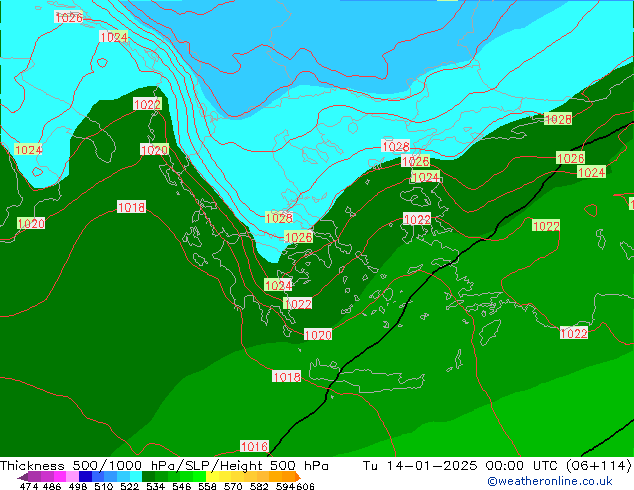Select the cyan swatch above 522 in legend
Image resolution: width=634 pixels, height=490 pixels.
(x=135, y=476)
